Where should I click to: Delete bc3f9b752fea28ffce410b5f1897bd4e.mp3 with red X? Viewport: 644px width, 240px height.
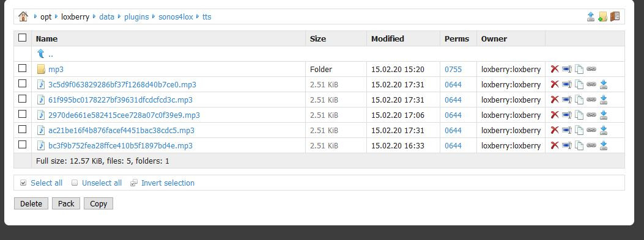tap(555, 145)
